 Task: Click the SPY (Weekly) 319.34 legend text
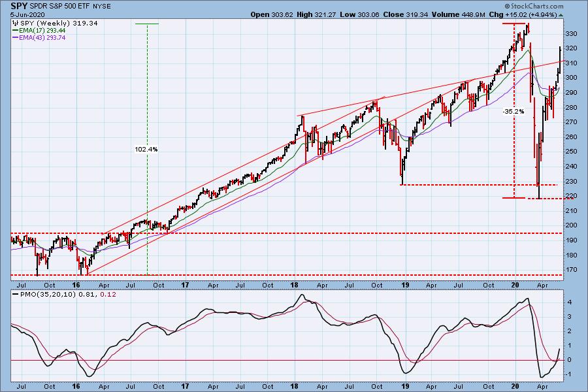pyautogui.click(x=59, y=24)
